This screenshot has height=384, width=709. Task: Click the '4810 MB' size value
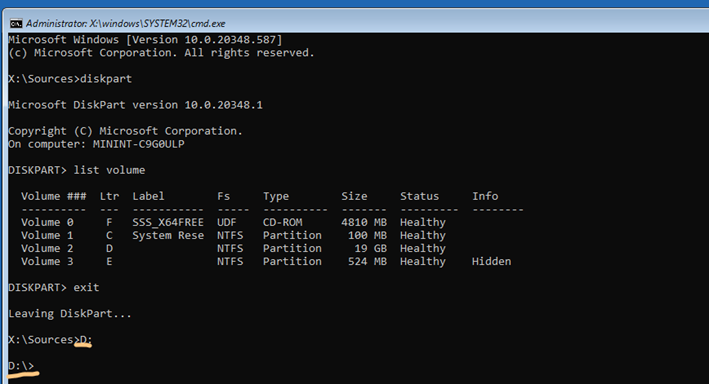(364, 223)
